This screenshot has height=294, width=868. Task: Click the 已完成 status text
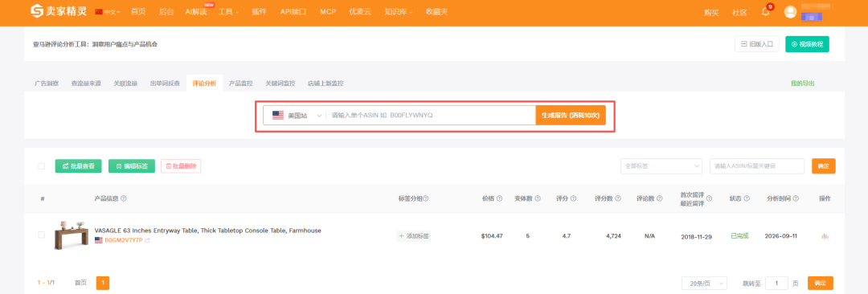739,236
